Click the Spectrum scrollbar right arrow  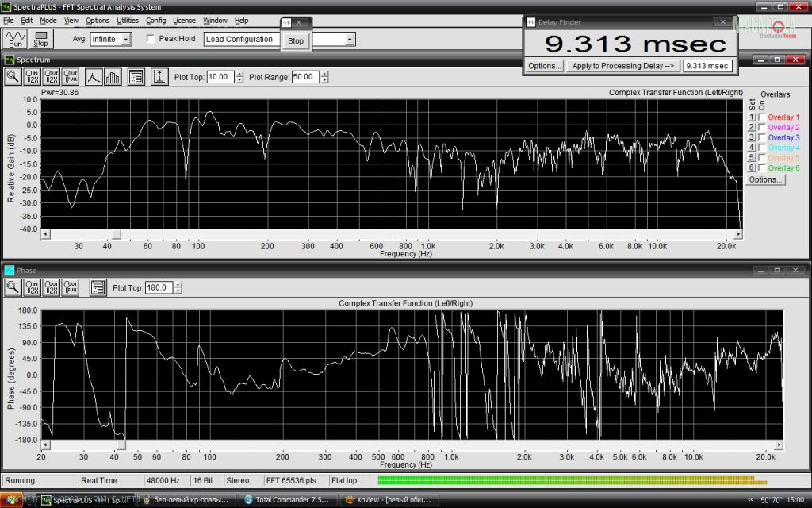[x=738, y=234]
